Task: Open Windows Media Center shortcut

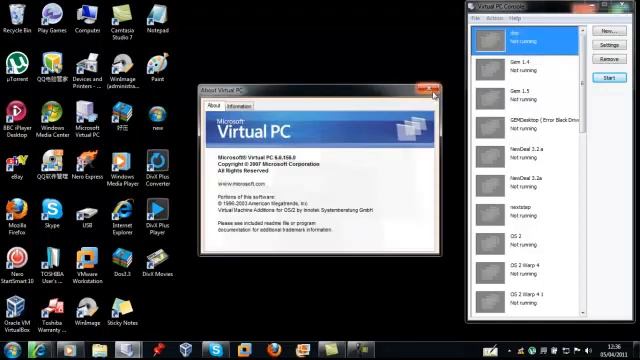Action: coord(52,119)
